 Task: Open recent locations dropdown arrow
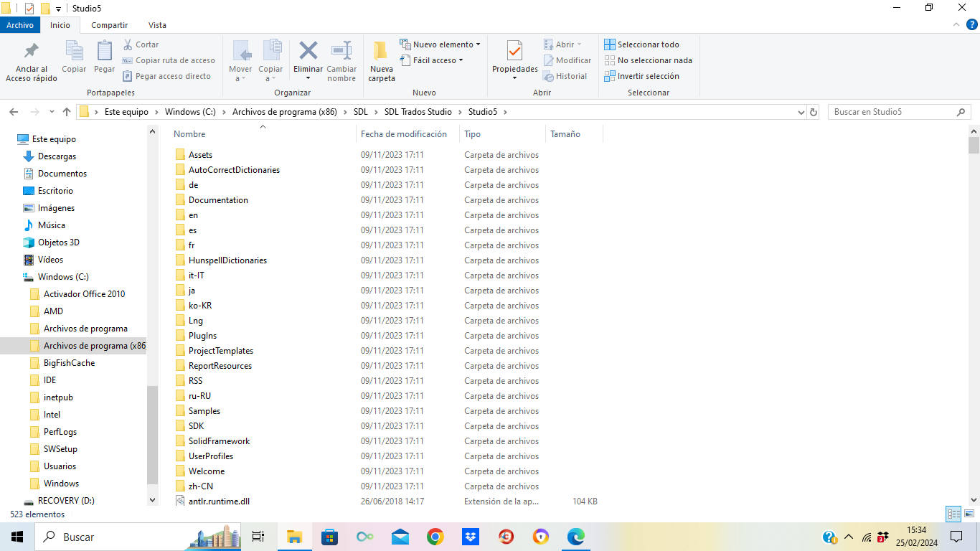[52, 112]
